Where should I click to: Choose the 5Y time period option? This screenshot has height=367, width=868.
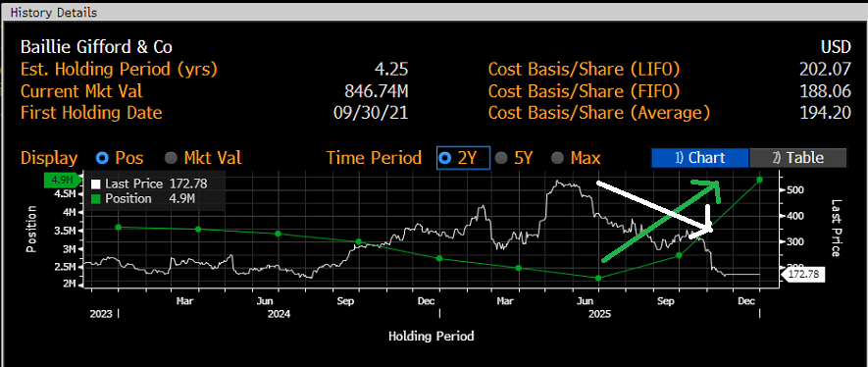[x=501, y=158]
